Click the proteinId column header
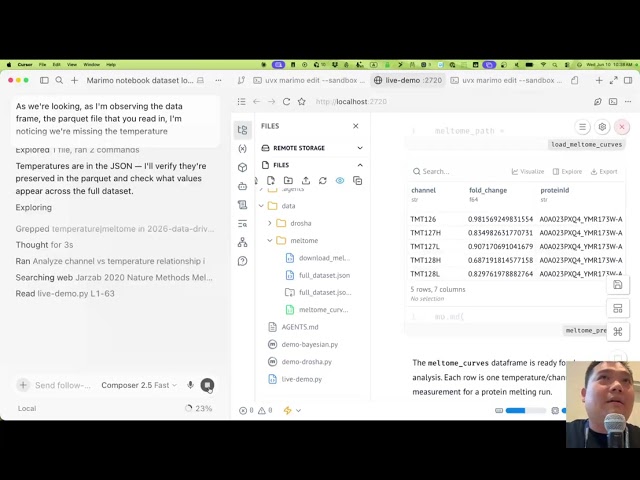Screen dimensions: 640x480 point(554,190)
